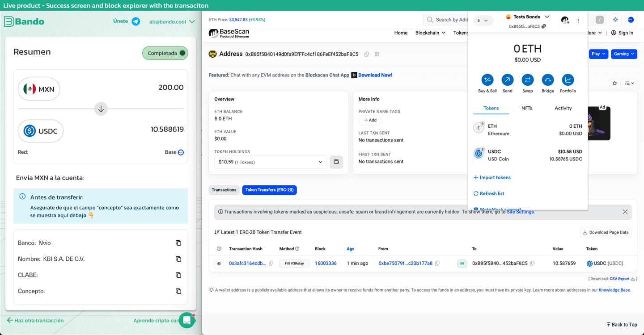This screenshot has width=644, height=335.
Task: Add a private name tag
Action: [370, 120]
